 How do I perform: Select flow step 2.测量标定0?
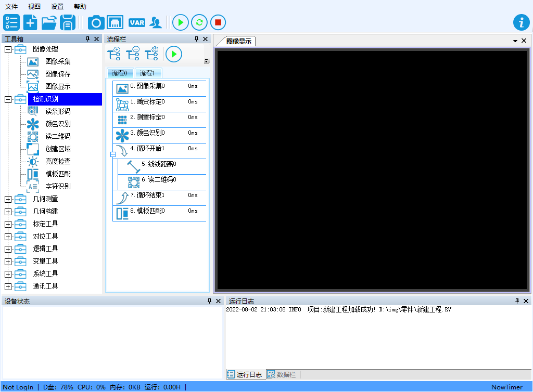(159, 120)
